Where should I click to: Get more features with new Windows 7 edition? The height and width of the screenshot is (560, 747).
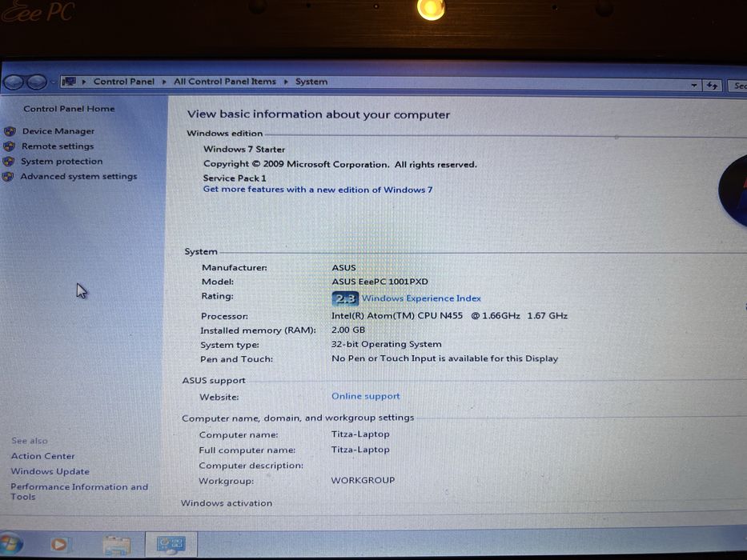(x=318, y=190)
